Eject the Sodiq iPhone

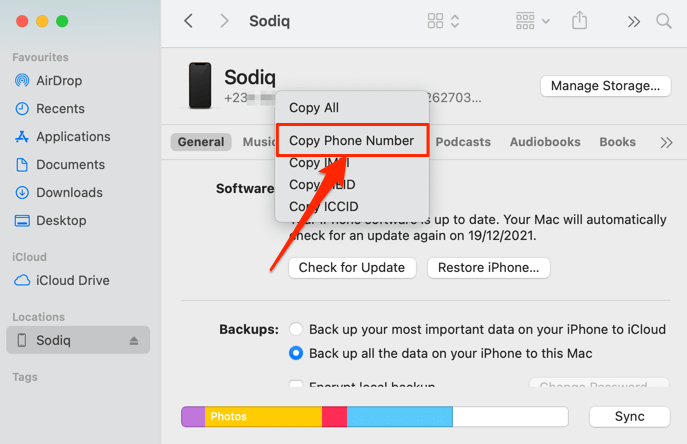coord(134,341)
